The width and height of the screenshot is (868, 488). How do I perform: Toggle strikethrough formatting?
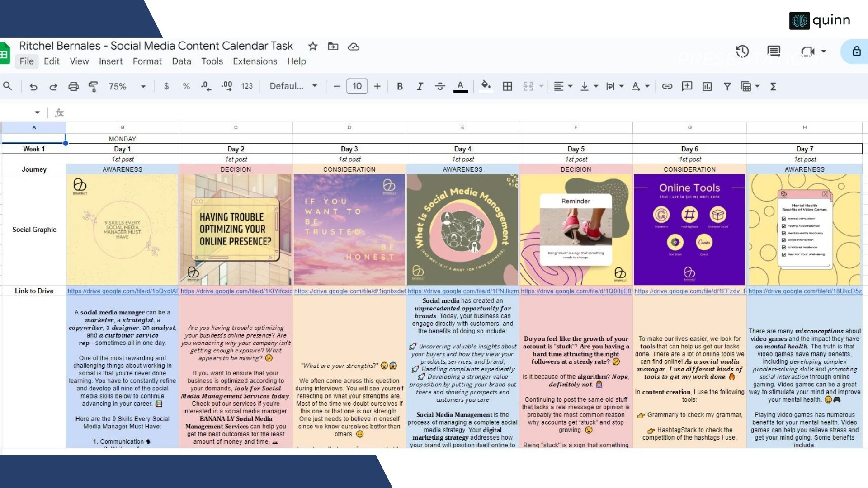tap(440, 86)
